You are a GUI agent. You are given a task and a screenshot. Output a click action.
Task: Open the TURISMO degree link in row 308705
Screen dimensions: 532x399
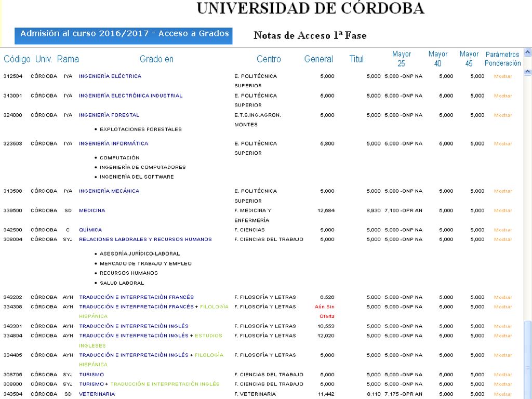point(91,375)
